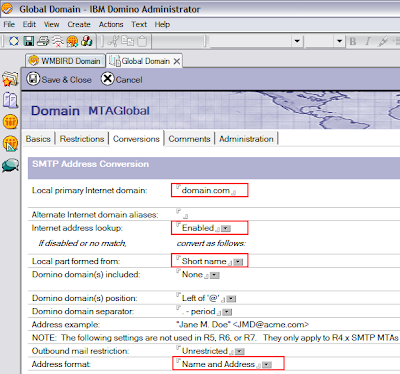Select the Conversions tab
Image resolution: width=400 pixels, height=374 pixels.
[136, 139]
